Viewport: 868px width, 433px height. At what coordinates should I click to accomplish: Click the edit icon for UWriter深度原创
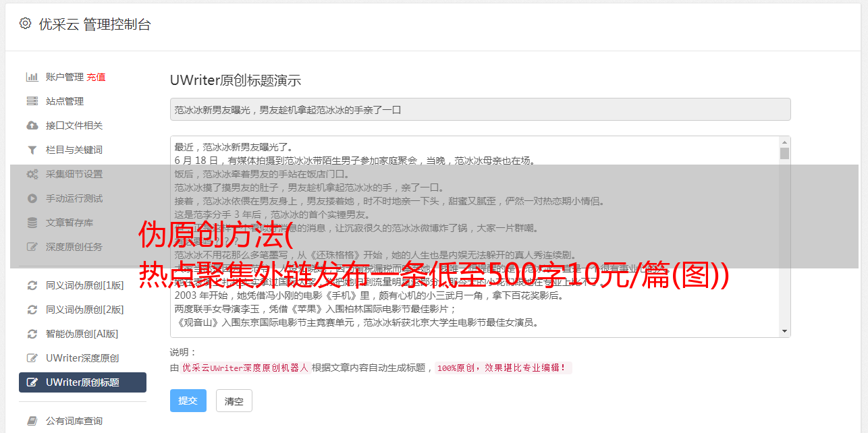[32, 358]
